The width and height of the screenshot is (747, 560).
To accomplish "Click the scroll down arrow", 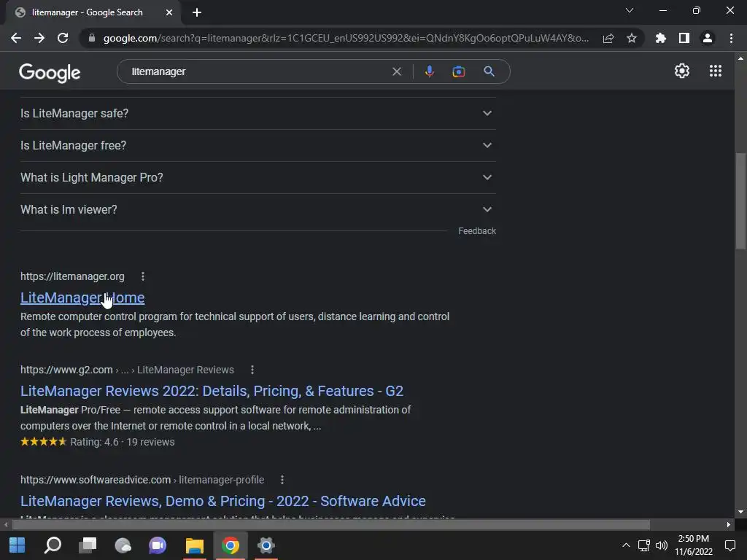I will click(x=740, y=512).
